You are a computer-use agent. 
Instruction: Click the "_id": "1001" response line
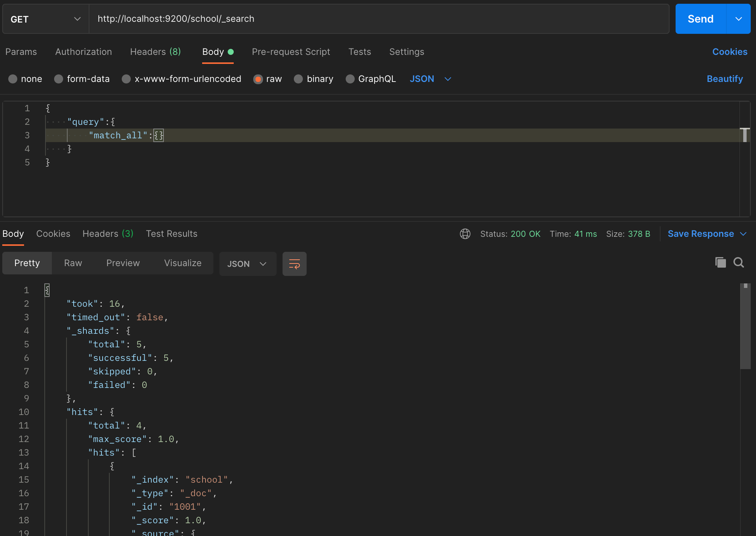click(x=169, y=507)
